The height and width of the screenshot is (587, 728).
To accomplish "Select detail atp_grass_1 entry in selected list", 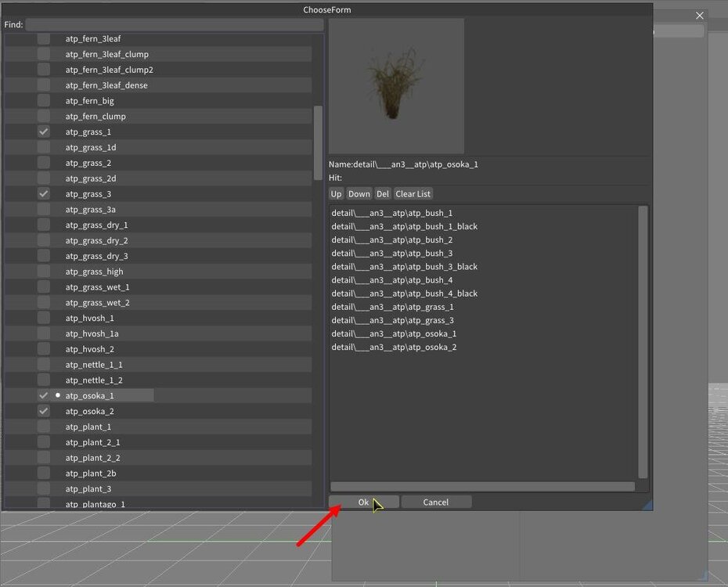I will (392, 307).
